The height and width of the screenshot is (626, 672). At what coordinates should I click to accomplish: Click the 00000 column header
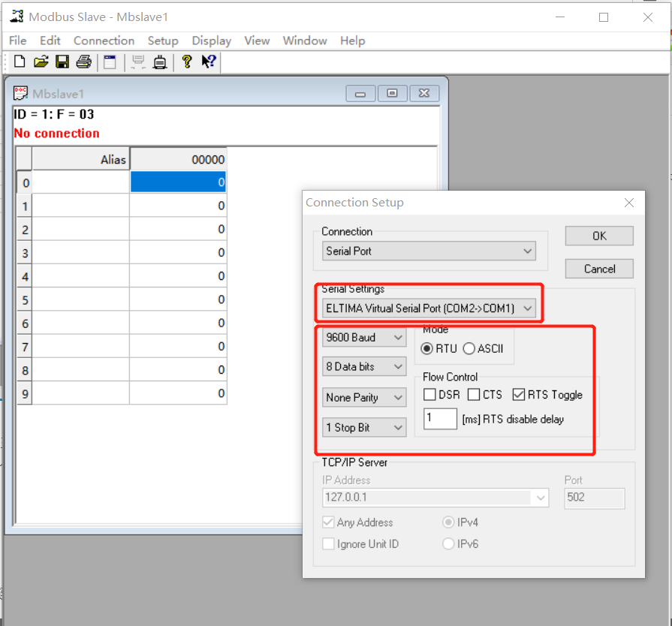pyautogui.click(x=178, y=159)
